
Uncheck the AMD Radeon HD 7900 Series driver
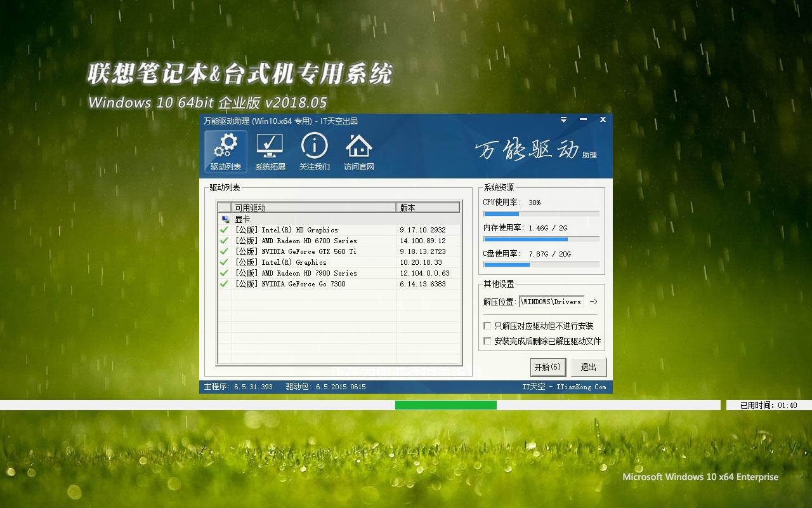[223, 273]
